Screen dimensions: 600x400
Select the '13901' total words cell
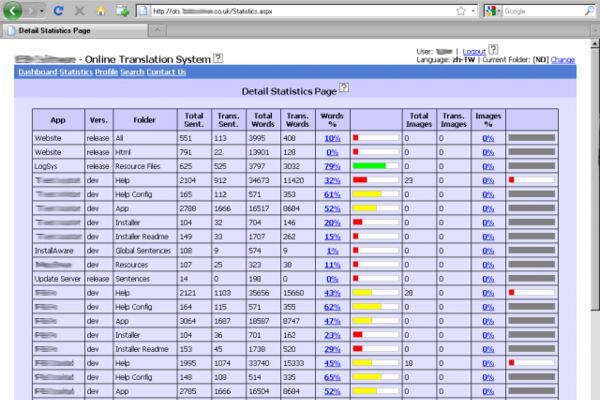click(263, 152)
